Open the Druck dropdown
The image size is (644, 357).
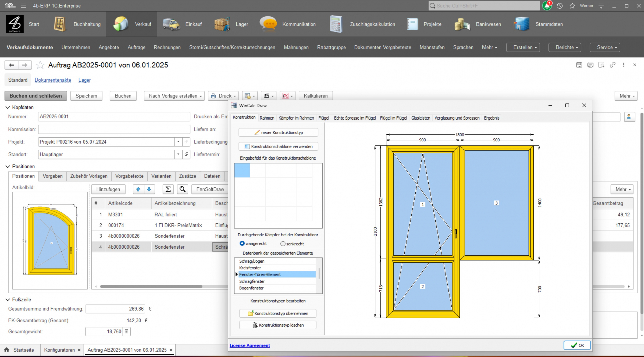pos(223,96)
